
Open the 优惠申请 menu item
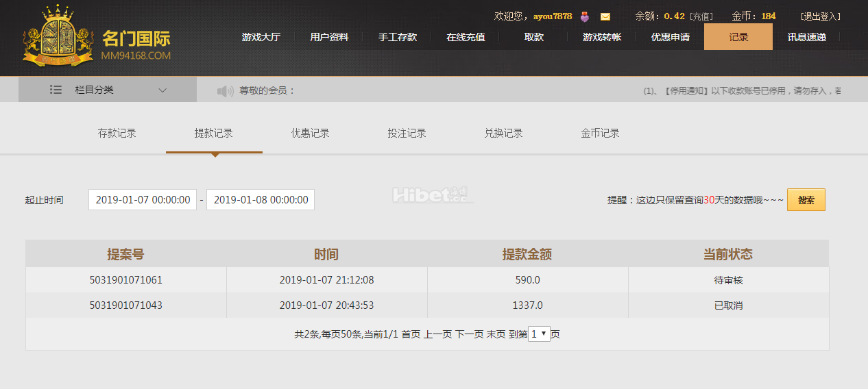click(x=670, y=37)
